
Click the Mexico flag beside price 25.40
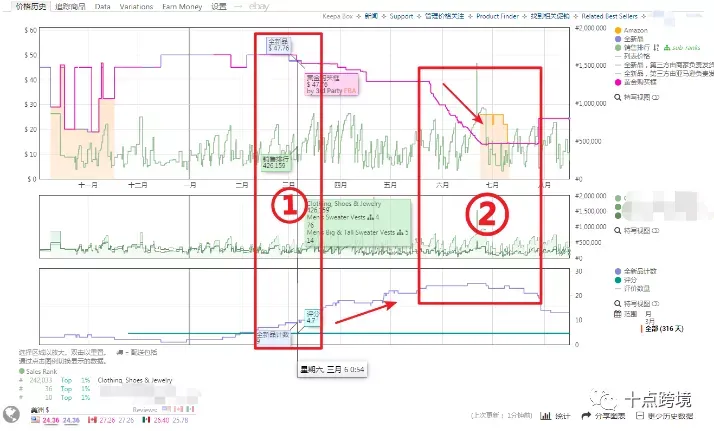pos(147,420)
